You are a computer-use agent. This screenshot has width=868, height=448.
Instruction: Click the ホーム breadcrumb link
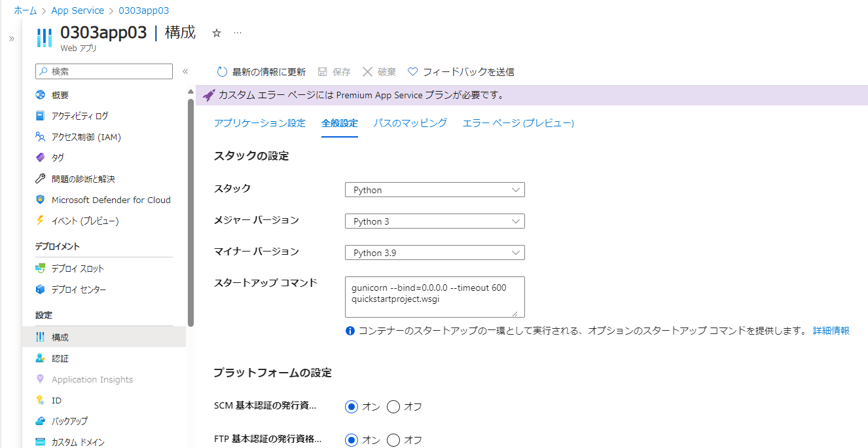tap(26, 10)
